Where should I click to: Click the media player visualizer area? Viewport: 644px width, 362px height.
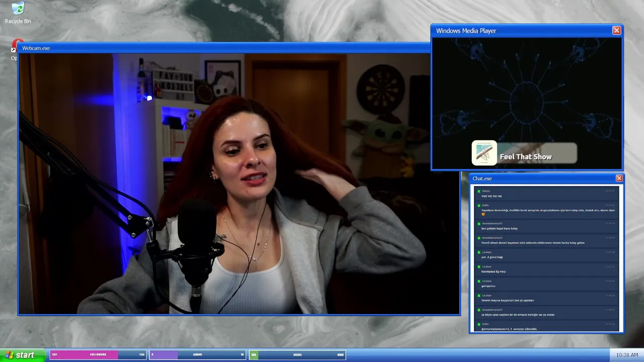(527, 103)
